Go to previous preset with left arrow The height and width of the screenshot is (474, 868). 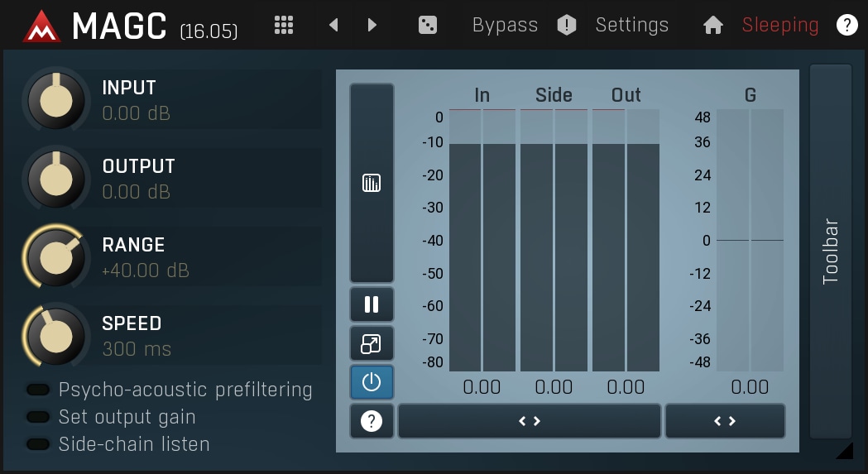333,25
